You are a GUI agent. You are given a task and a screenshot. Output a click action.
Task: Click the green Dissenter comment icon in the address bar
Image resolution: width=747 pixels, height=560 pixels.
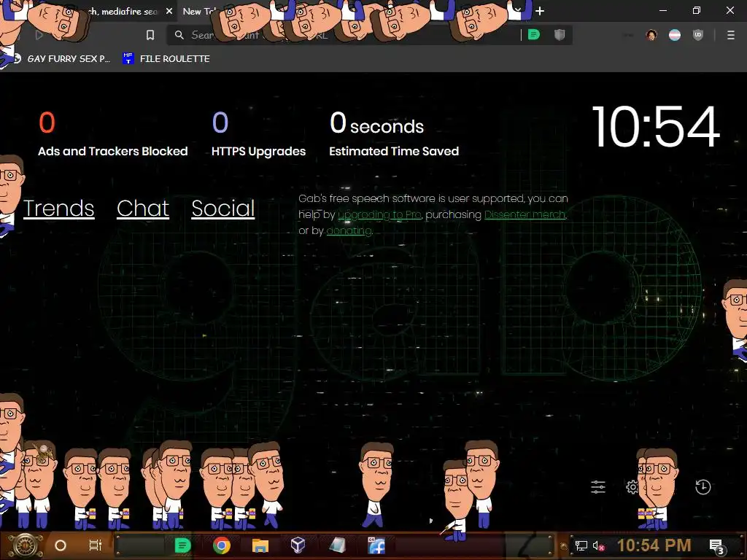point(534,35)
